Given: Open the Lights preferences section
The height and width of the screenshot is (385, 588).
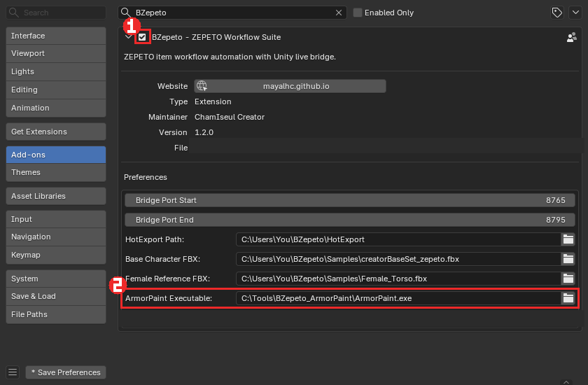Looking at the screenshot, I should [56, 71].
